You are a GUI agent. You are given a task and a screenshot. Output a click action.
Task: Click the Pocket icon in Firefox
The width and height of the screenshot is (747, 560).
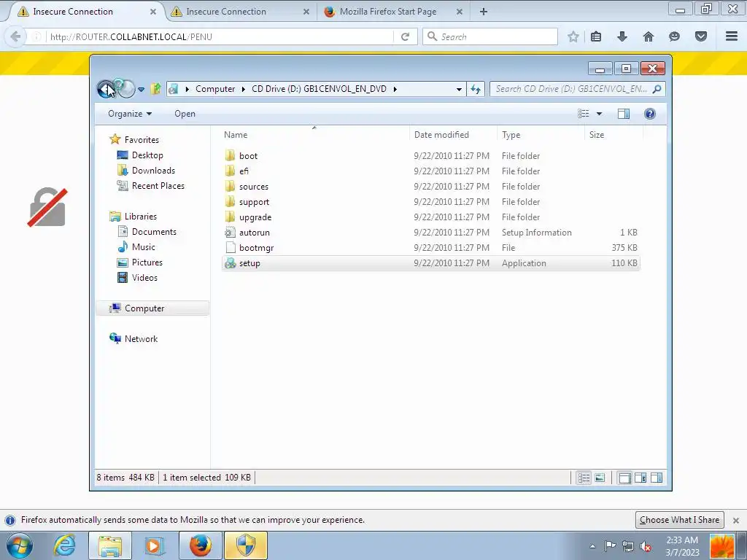pyautogui.click(x=701, y=36)
